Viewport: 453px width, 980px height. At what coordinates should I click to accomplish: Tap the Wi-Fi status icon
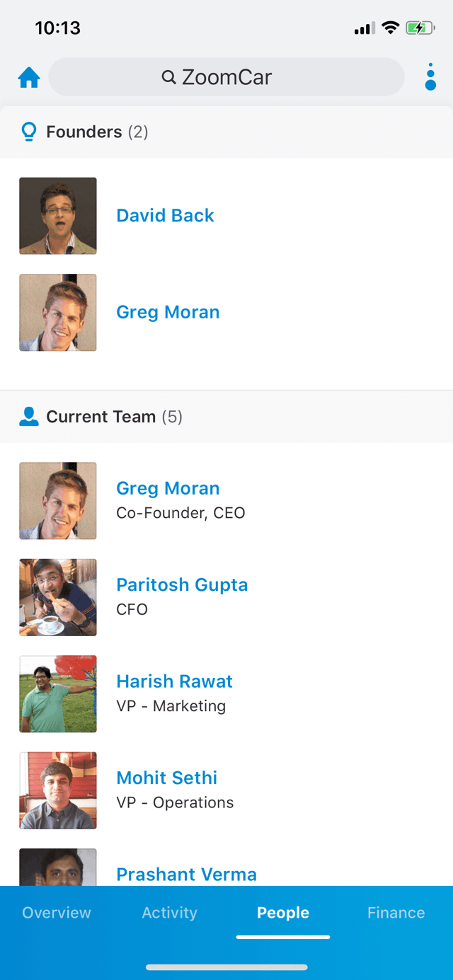pyautogui.click(x=390, y=28)
